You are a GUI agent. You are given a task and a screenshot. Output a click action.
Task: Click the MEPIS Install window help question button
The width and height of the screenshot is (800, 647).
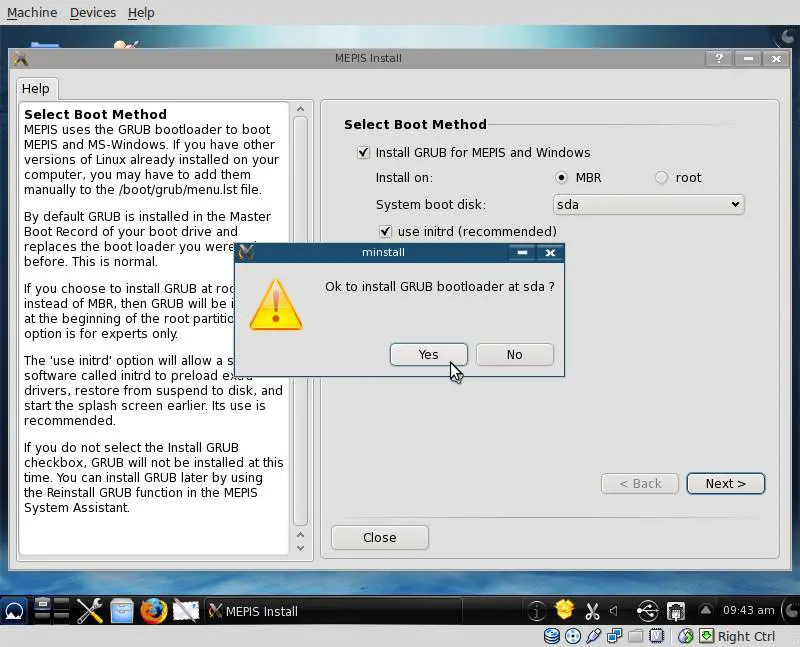point(719,59)
